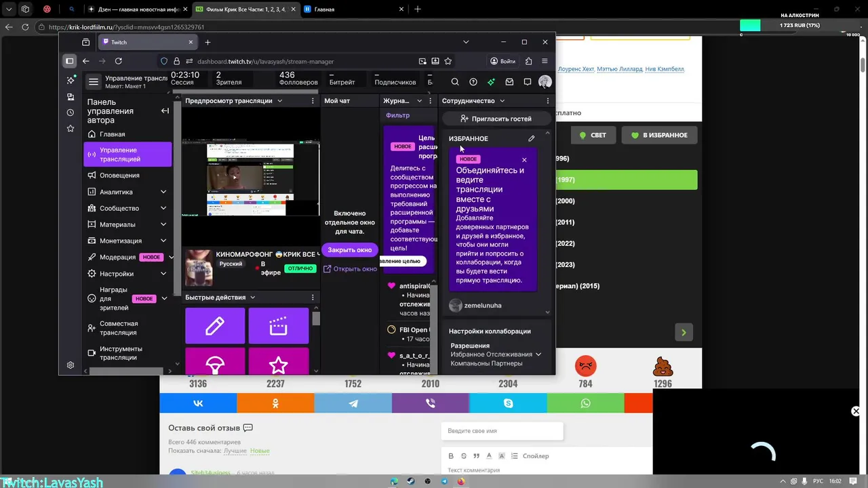Reload the Twitch dashboard page
The height and width of the screenshot is (488, 868).
point(119,61)
